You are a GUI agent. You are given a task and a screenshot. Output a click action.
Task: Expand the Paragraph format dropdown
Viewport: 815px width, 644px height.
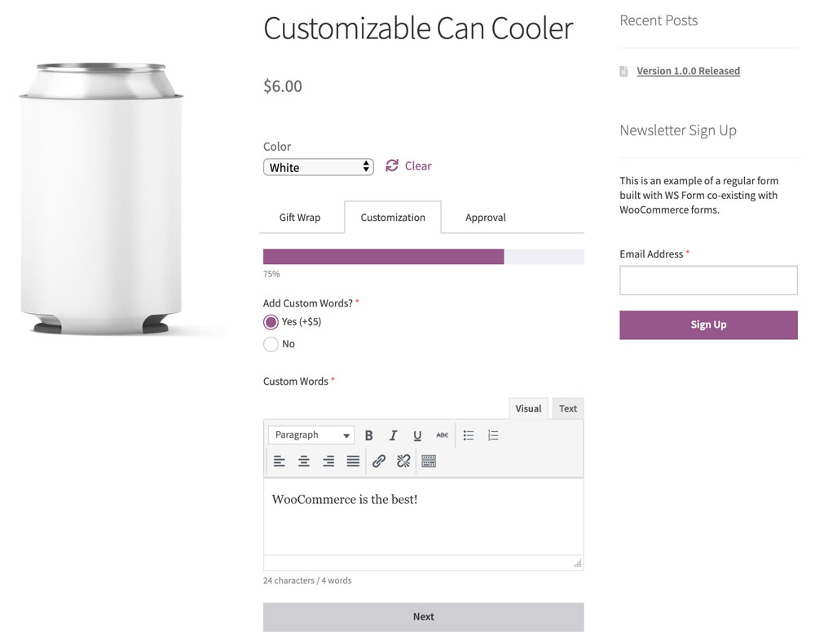[x=311, y=435]
